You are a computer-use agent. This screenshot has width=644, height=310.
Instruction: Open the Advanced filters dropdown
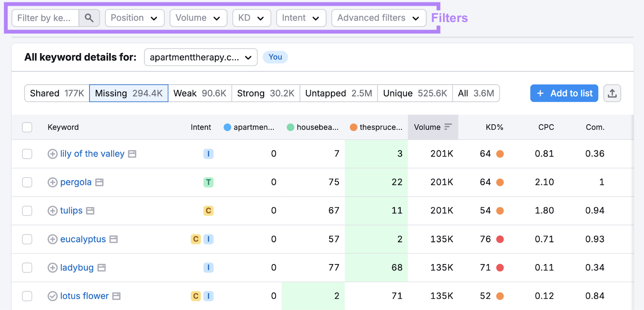point(378,18)
